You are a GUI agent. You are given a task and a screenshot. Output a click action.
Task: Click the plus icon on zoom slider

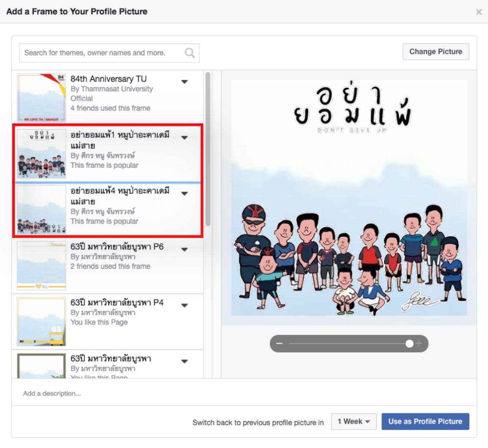tap(419, 343)
